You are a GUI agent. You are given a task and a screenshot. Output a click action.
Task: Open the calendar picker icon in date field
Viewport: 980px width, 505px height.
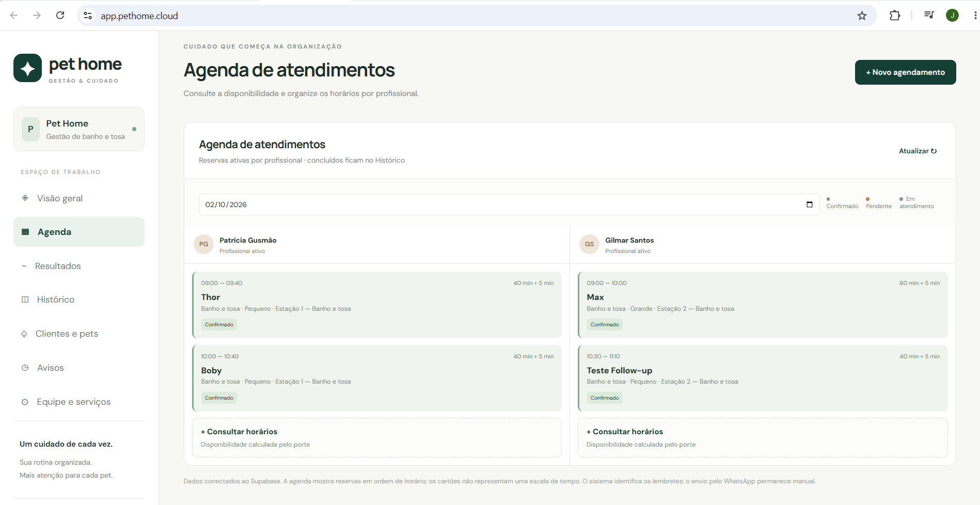coord(810,204)
